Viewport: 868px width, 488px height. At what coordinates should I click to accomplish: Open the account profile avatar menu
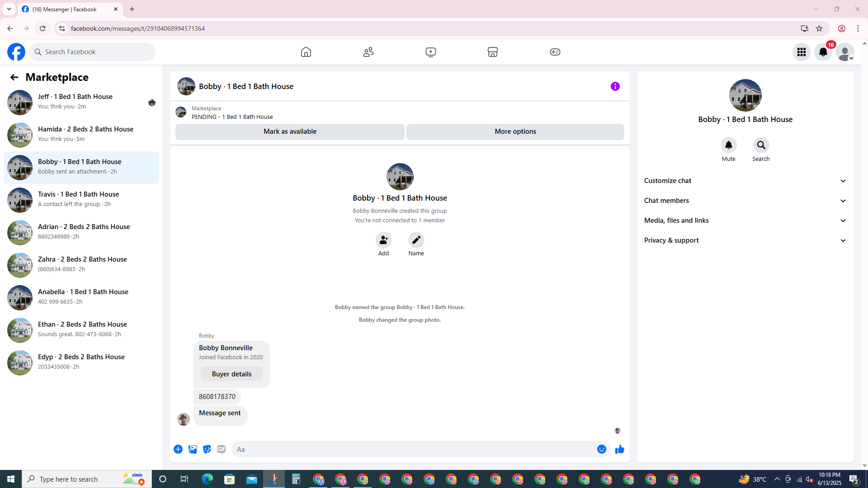point(845,52)
